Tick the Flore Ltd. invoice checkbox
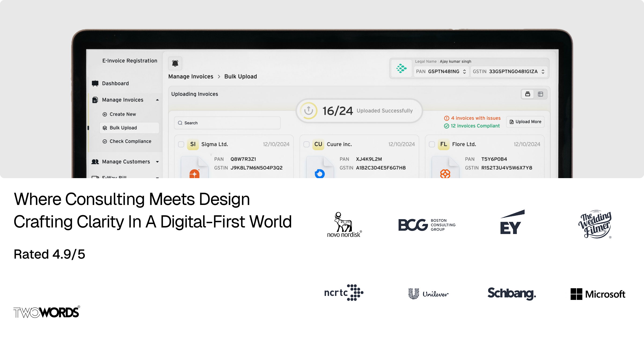 pyautogui.click(x=432, y=144)
